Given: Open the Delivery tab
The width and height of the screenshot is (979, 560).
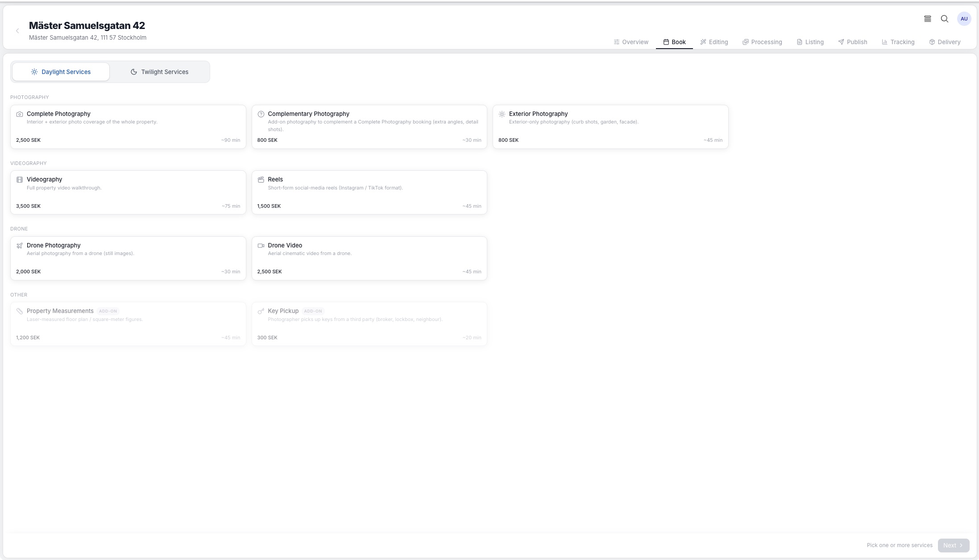Looking at the screenshot, I should [x=945, y=42].
